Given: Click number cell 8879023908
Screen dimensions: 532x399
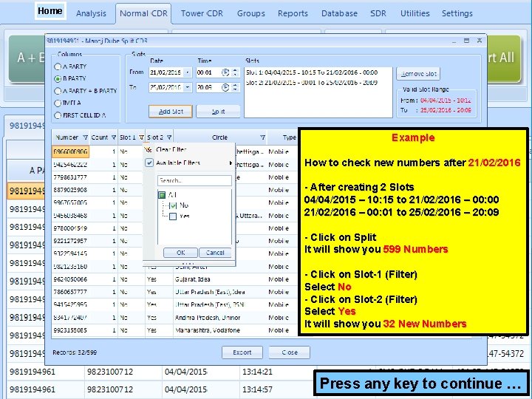Looking at the screenshot, I should 70,190.
